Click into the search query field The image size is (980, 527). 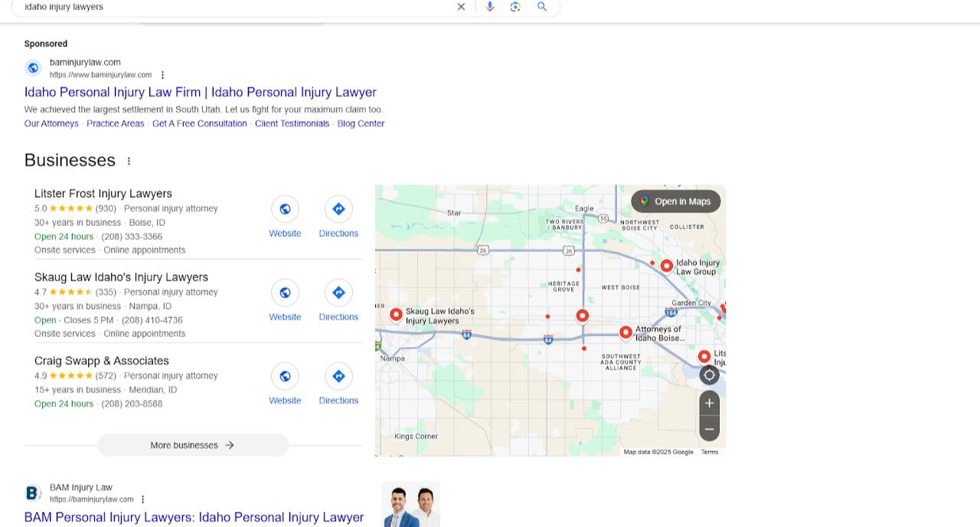coord(230,7)
